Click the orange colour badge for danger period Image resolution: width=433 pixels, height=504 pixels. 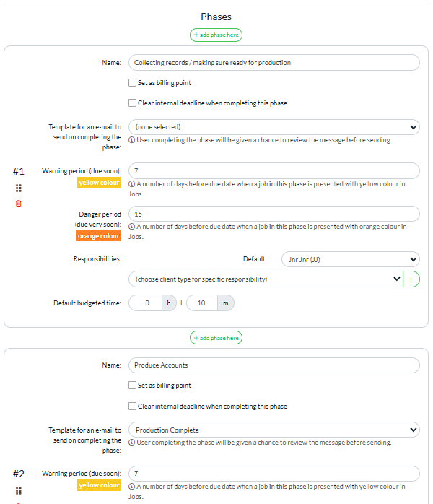(100, 236)
